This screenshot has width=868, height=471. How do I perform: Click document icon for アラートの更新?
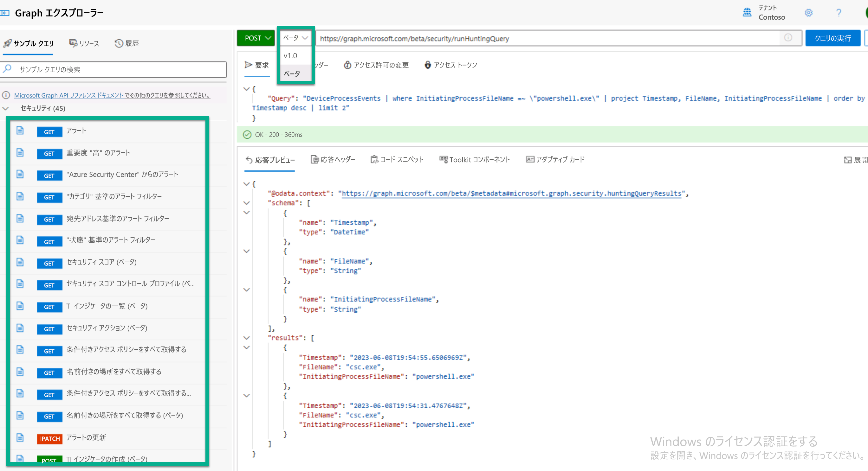tap(20, 437)
